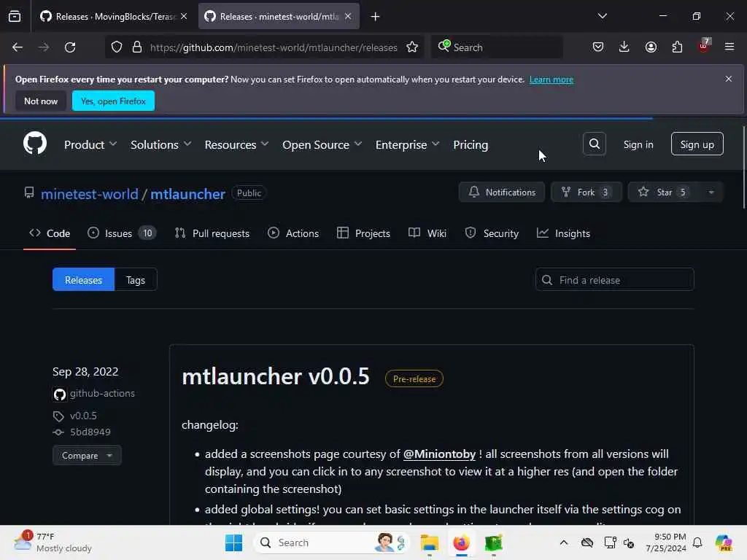Click Sign in
This screenshot has width=747, height=560.
click(638, 144)
